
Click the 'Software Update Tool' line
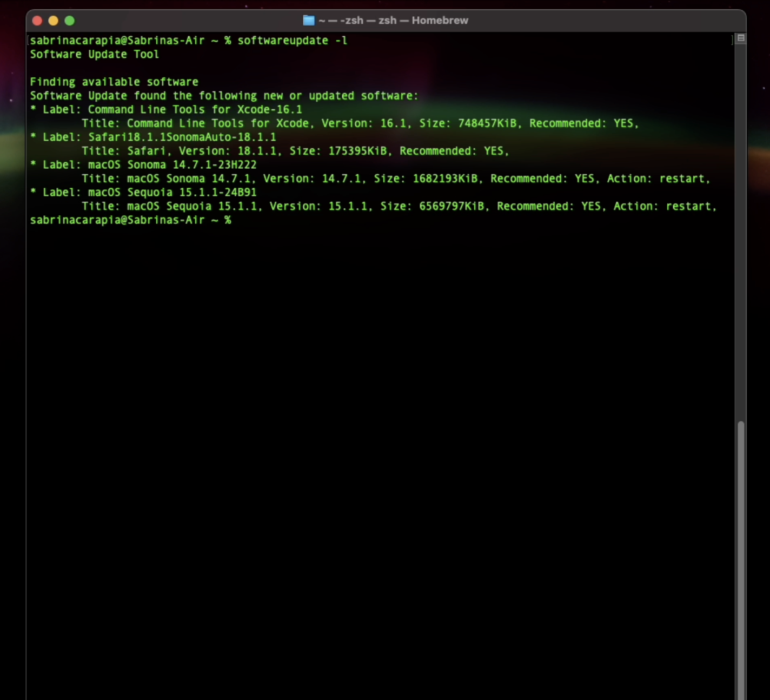(x=95, y=54)
